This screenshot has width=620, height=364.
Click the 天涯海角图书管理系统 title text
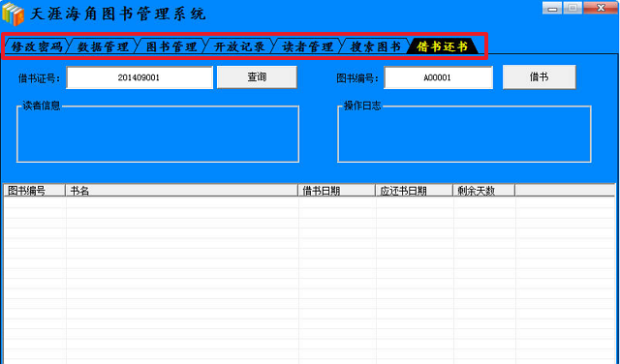[x=118, y=15]
